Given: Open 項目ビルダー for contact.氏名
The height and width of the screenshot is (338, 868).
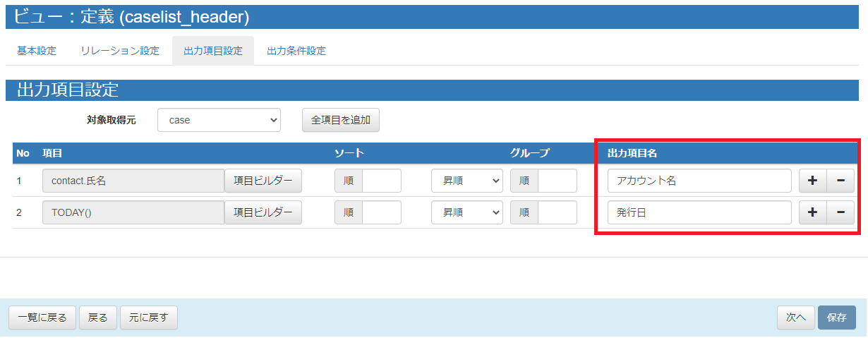Looking at the screenshot, I should tap(263, 181).
